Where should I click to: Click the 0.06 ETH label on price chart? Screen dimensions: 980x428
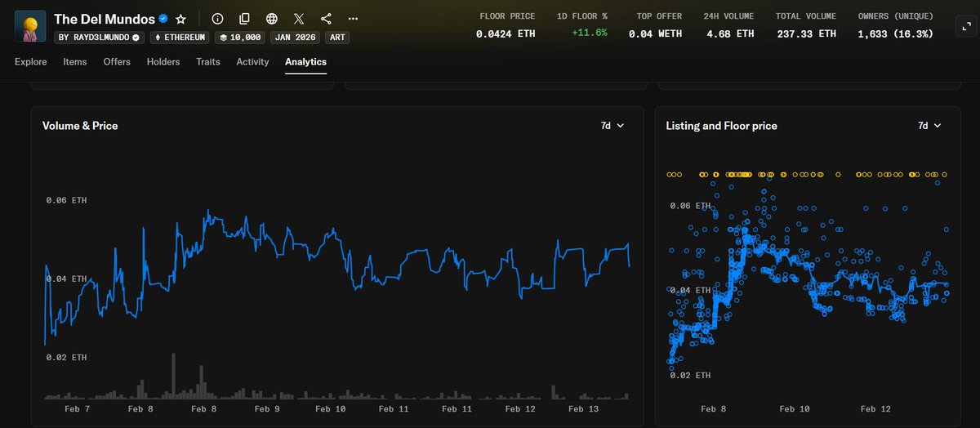tap(67, 200)
